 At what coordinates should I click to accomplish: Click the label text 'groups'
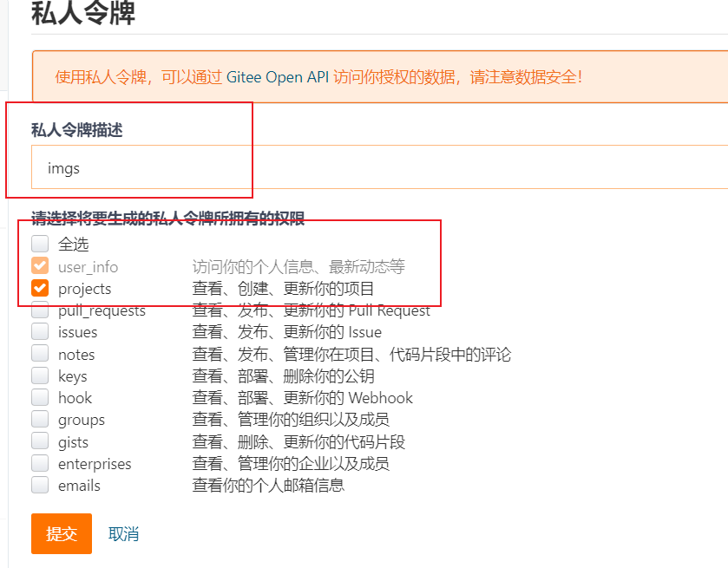click(x=82, y=420)
